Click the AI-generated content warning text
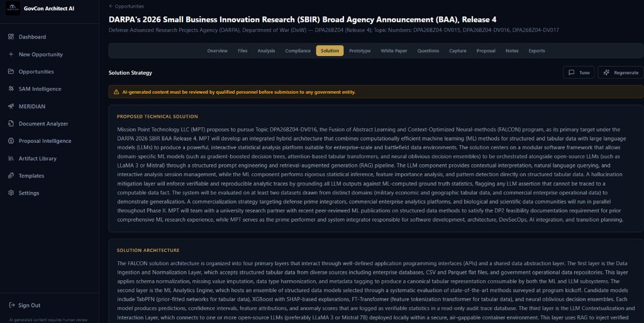Viewport: 644px width, 323px height. 238,92
